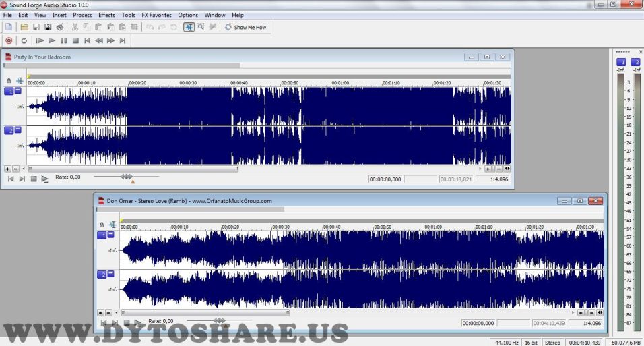Go to Start in main transport bar

(87, 40)
